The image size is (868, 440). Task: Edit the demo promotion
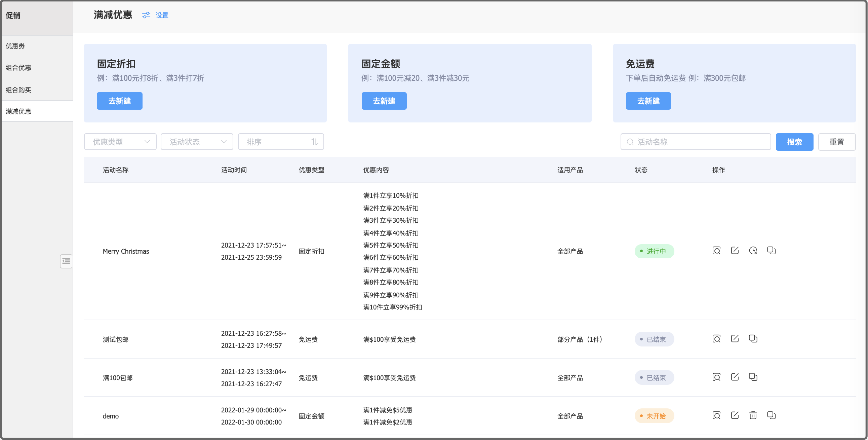coord(735,415)
